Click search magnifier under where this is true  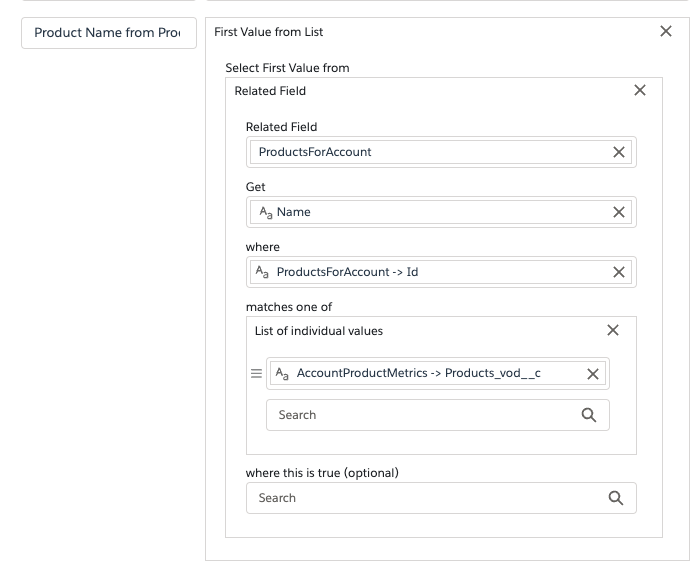tap(615, 498)
